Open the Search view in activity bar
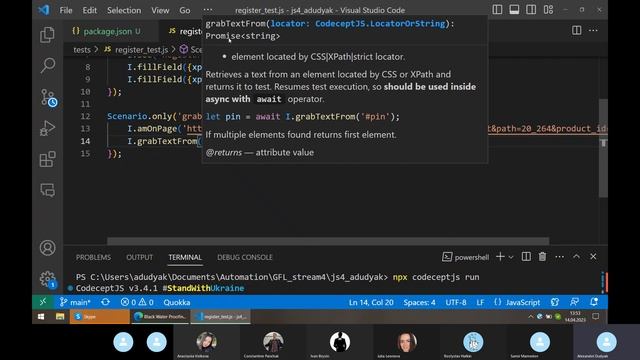 point(47,65)
